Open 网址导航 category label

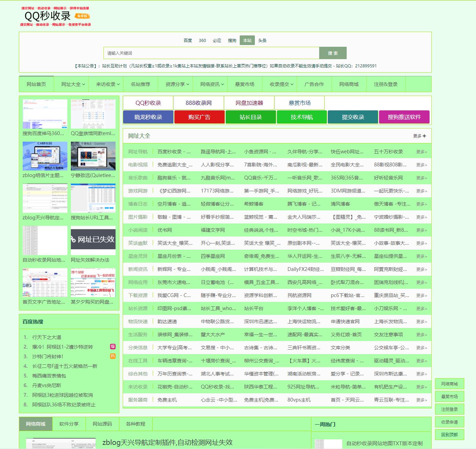coord(138,152)
